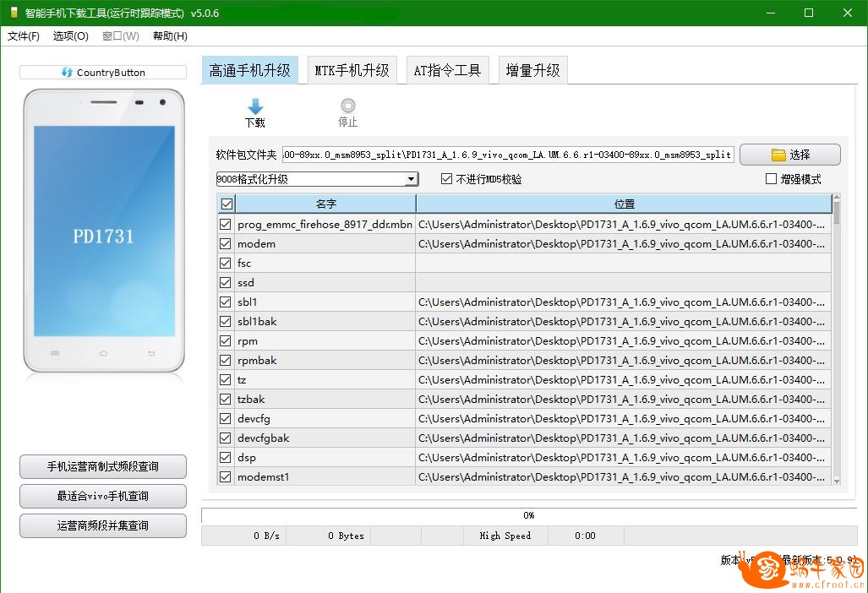This screenshot has width=868, height=593.
Task: Enable 增强模式 checkbox
Action: coord(771,179)
